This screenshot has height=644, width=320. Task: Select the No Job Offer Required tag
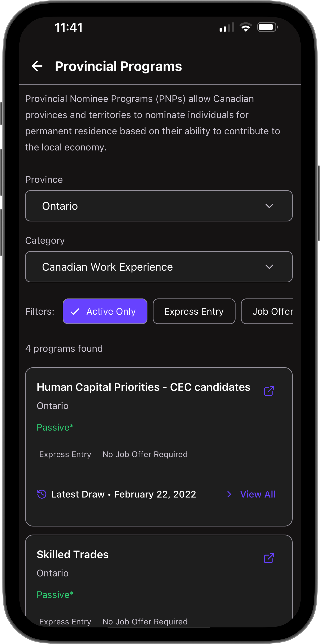coord(145,454)
